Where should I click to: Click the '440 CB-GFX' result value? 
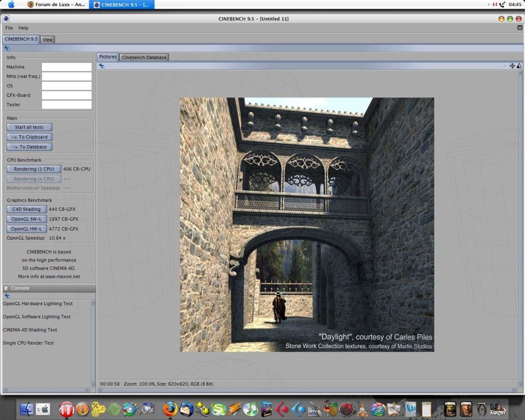[62, 209]
